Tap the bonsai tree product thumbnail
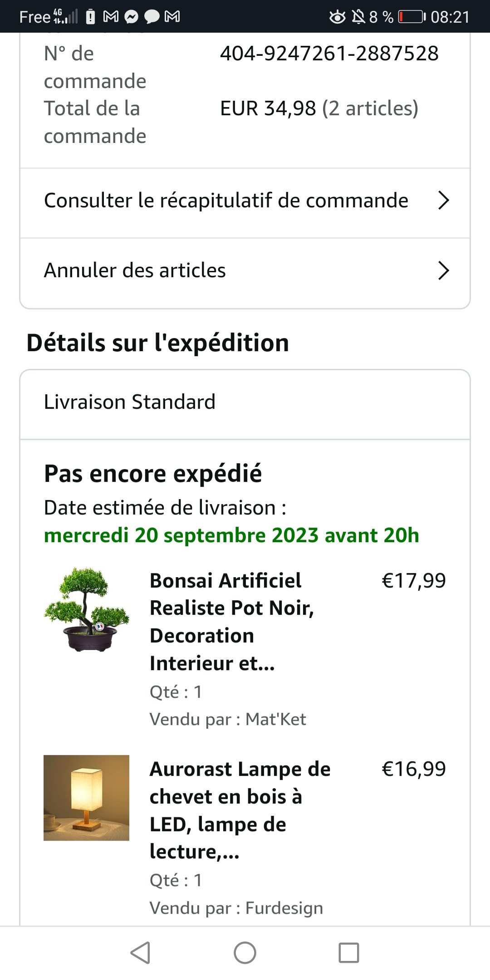 coord(86,609)
